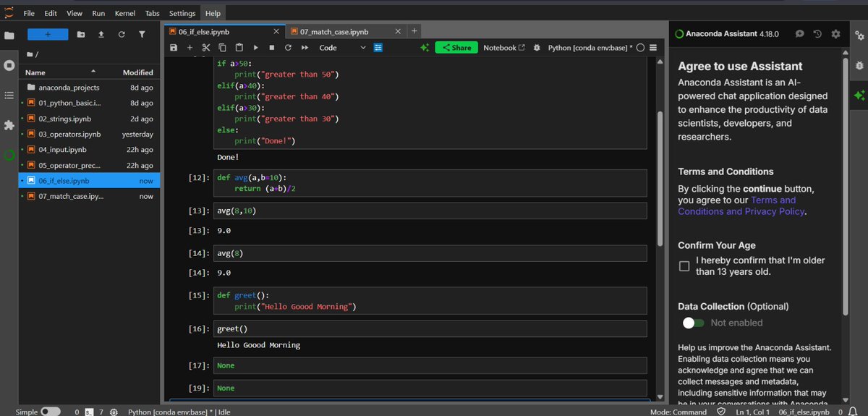Click the green Share button
The image size is (868, 416).
[x=456, y=48]
